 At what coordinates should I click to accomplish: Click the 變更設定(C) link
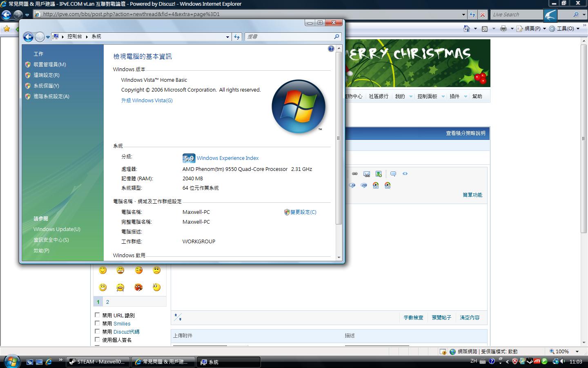[x=303, y=212]
